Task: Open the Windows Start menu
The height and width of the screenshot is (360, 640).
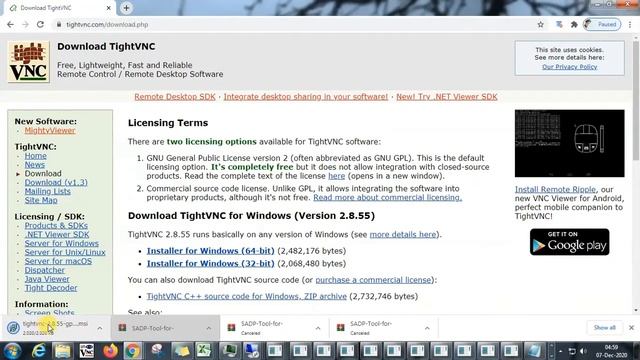Action: pyautogui.click(x=13, y=351)
